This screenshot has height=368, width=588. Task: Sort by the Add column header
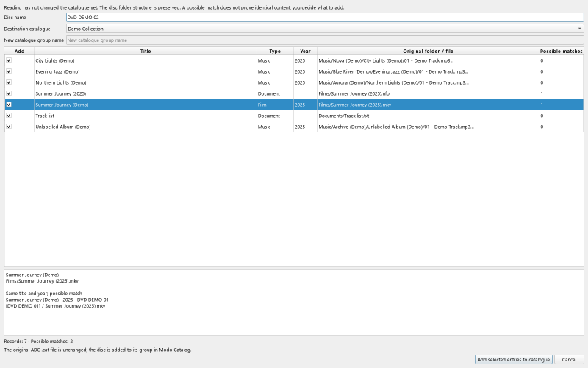pyautogui.click(x=19, y=51)
